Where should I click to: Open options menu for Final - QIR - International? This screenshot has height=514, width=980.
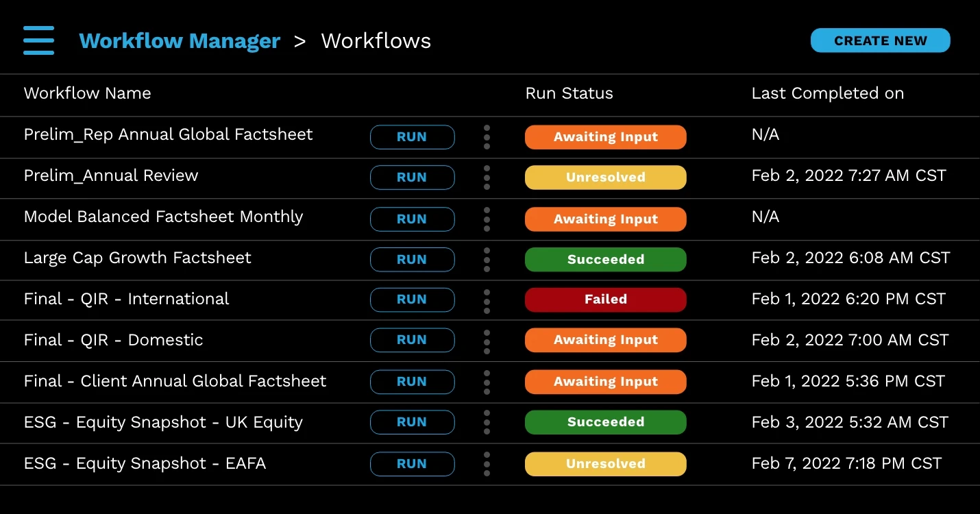487,299
